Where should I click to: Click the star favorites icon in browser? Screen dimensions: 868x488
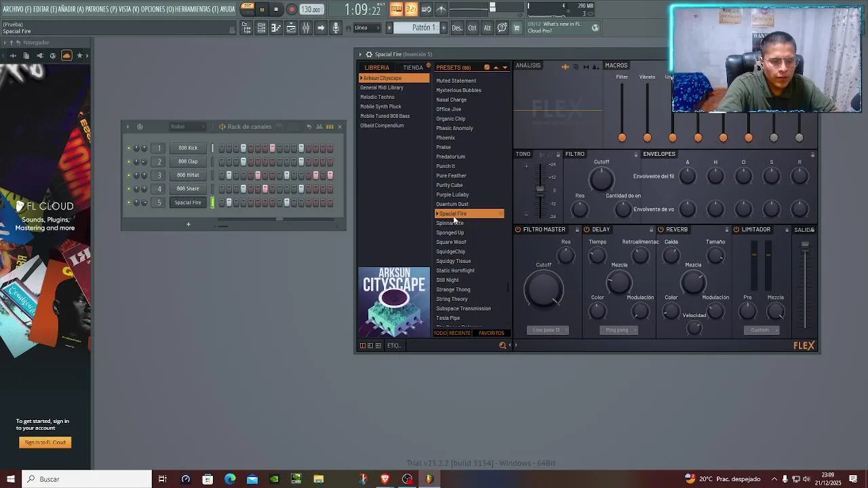(79, 56)
